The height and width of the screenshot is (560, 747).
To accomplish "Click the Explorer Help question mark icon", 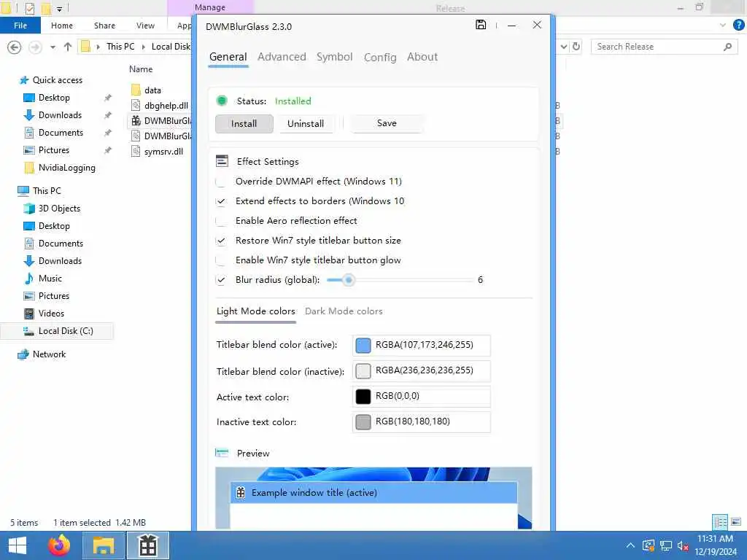I will [738, 25].
